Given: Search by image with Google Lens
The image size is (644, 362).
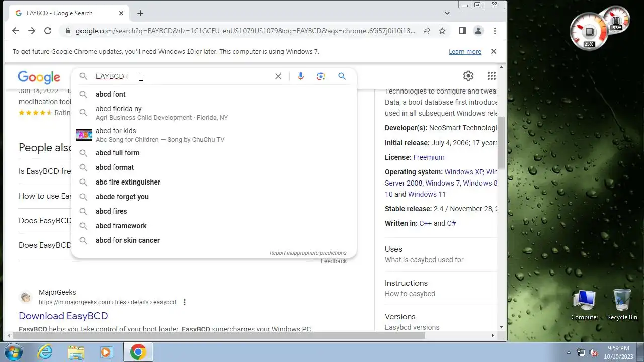Looking at the screenshot, I should tap(321, 76).
